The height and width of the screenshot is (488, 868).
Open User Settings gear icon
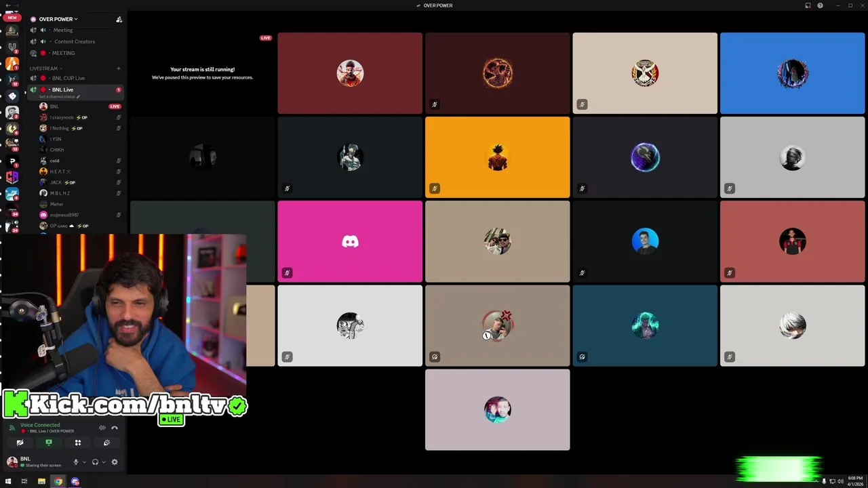pyautogui.click(x=115, y=462)
